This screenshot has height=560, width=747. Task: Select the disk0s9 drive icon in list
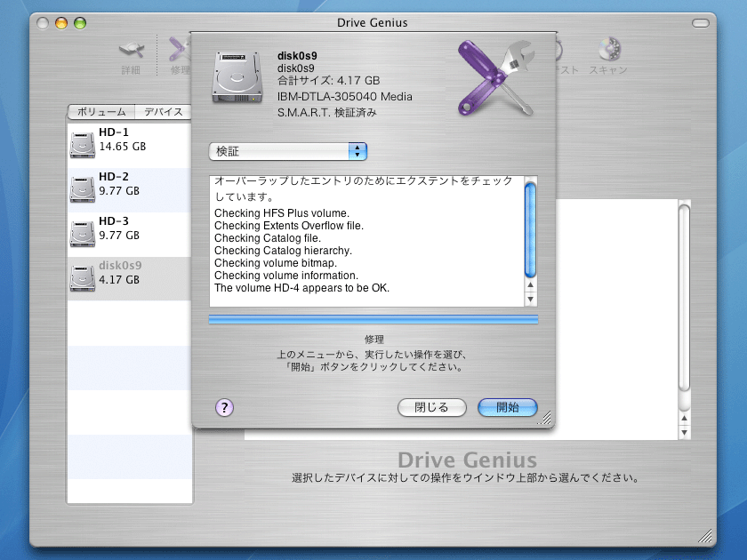pos(83,278)
